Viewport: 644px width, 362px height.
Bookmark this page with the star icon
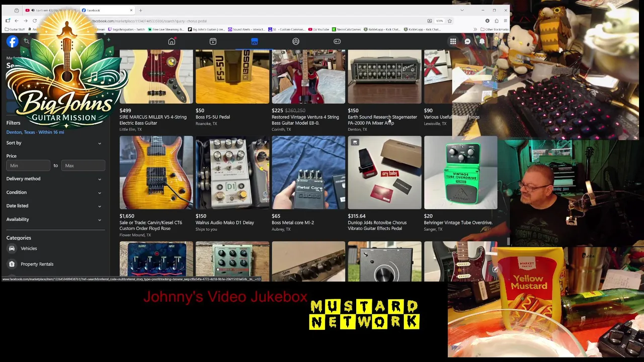450,21
